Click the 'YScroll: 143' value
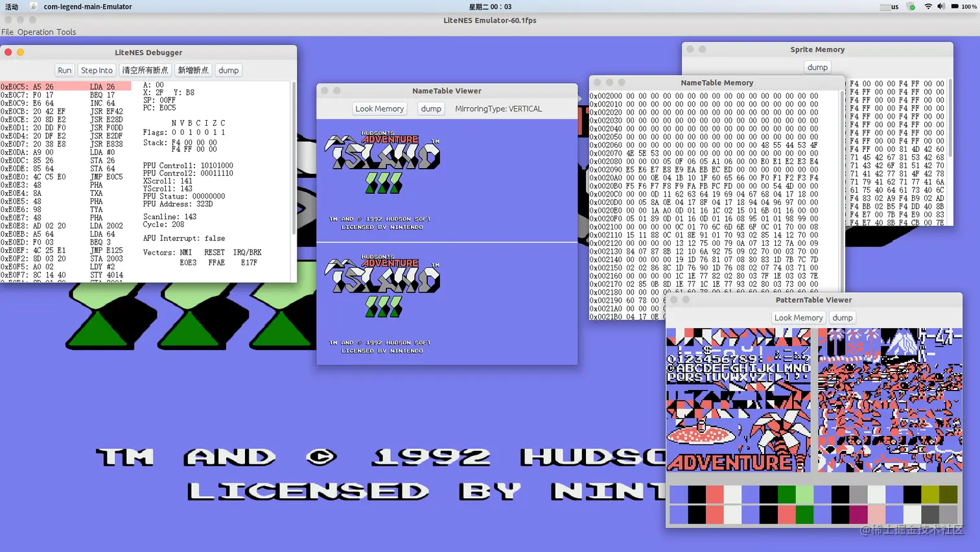Screen dimensions: 980x552 coord(168,189)
